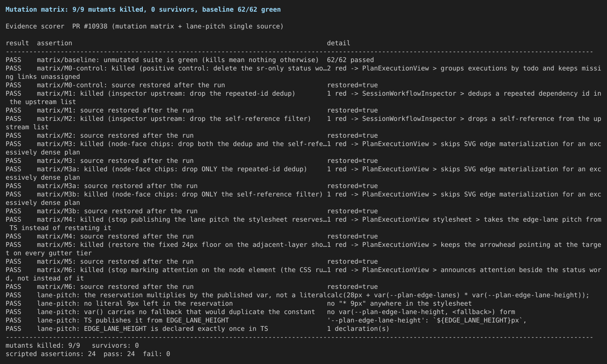607x364 pixels.
Task: Click the "result" column header
Action: [x=17, y=43]
